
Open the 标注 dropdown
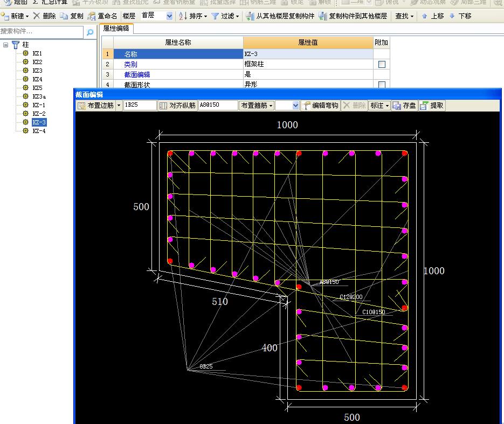point(379,106)
